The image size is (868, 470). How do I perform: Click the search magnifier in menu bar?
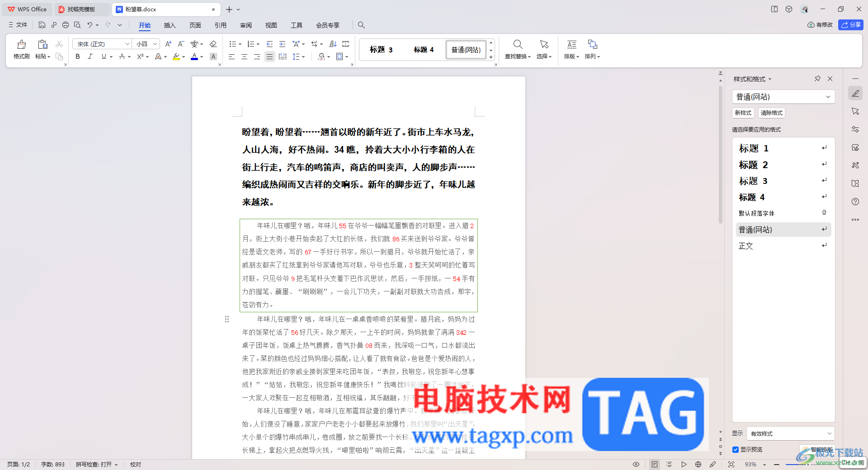click(361, 25)
